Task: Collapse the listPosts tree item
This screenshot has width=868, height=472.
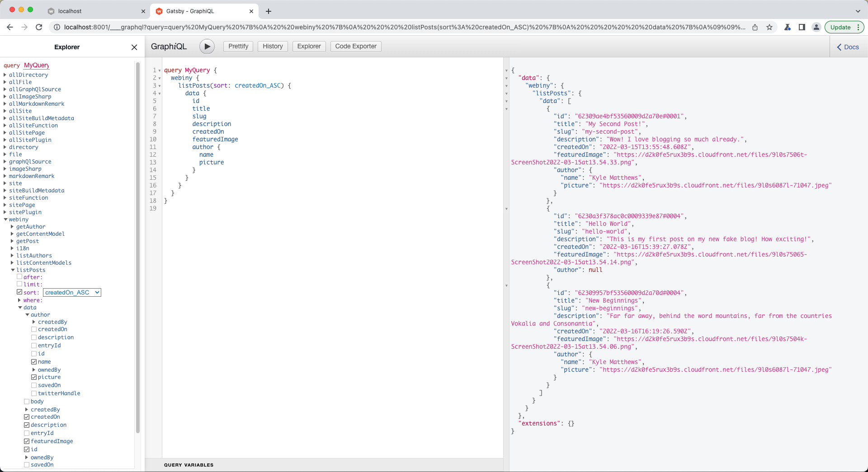Action: click(x=13, y=270)
